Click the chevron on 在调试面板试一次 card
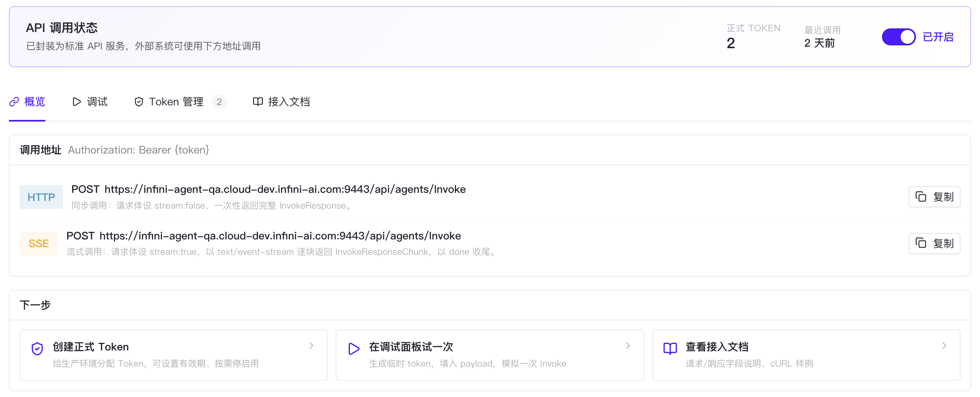 click(628, 346)
